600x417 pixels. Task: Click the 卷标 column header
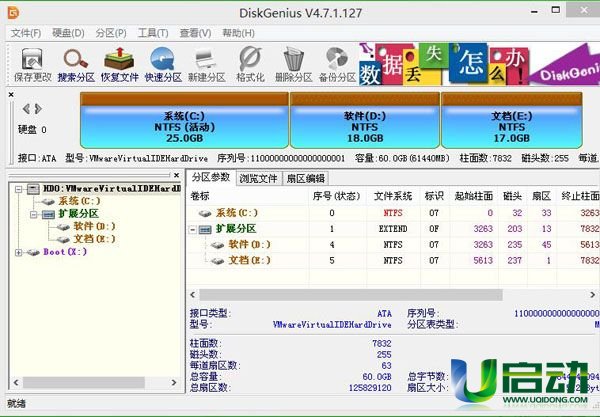click(x=248, y=196)
